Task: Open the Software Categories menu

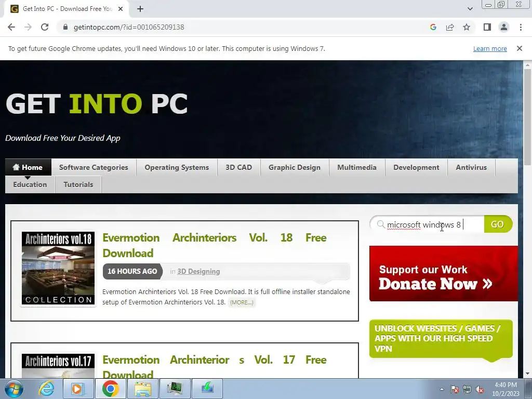Action: pyautogui.click(x=94, y=167)
